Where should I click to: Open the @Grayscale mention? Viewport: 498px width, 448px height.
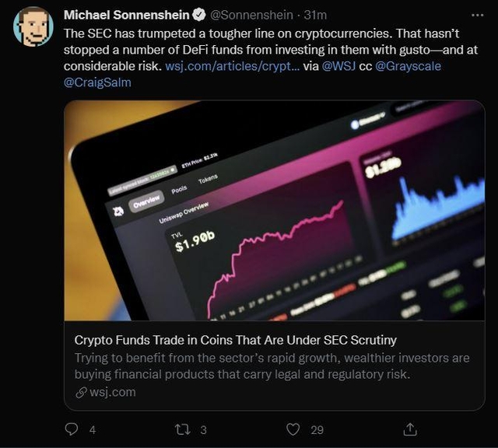(408, 66)
